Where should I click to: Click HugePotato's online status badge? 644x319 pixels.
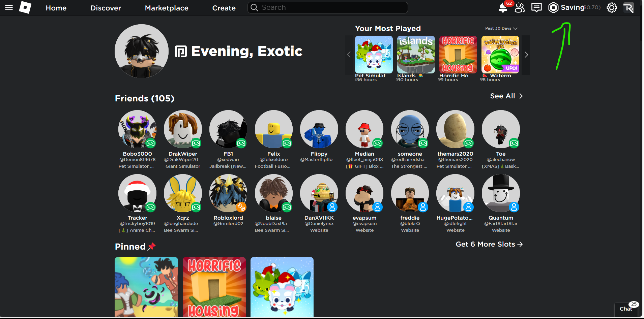pyautogui.click(x=469, y=207)
